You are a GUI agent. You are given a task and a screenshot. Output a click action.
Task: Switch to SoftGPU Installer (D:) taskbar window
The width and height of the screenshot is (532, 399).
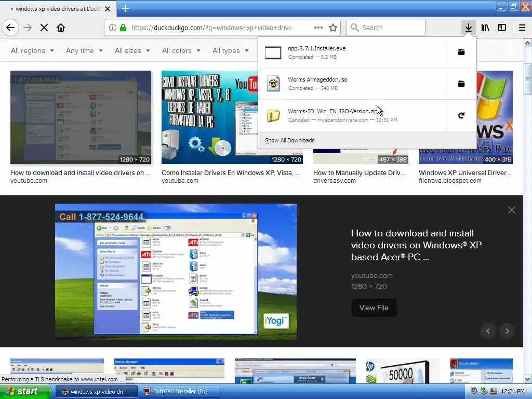pos(181,392)
